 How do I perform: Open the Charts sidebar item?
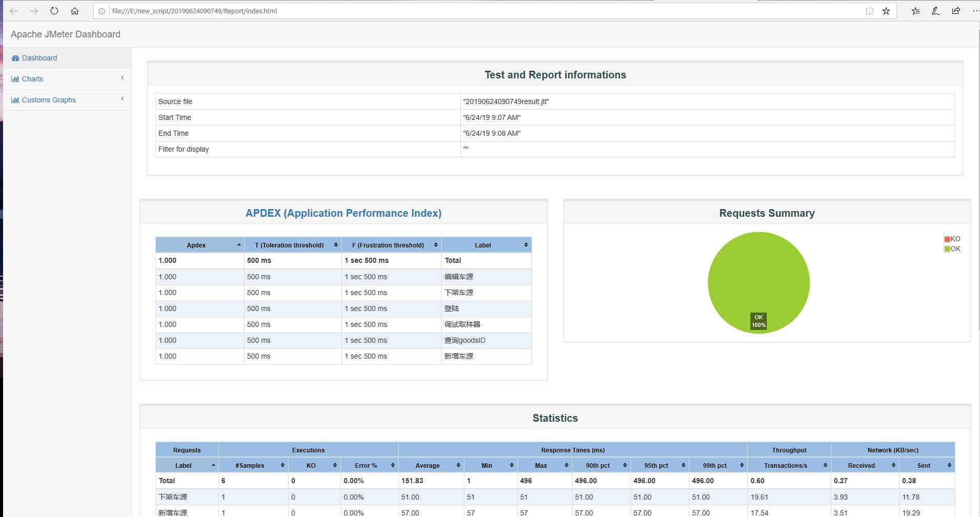pos(67,79)
